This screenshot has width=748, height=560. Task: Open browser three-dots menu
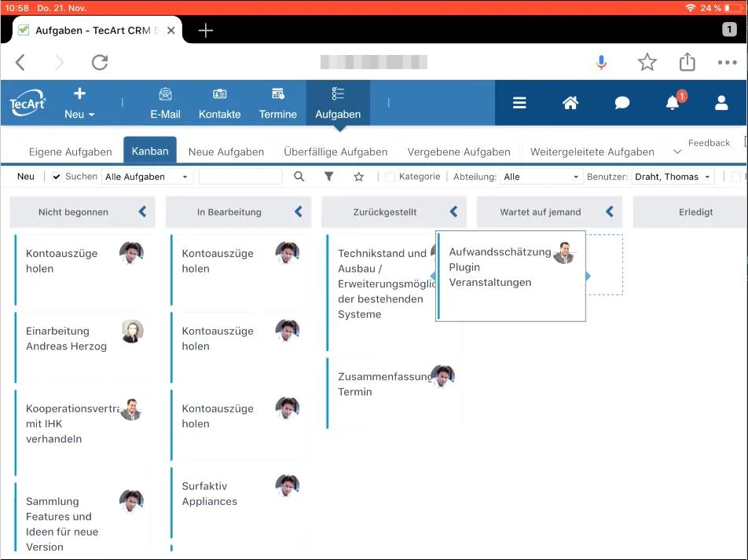[727, 62]
